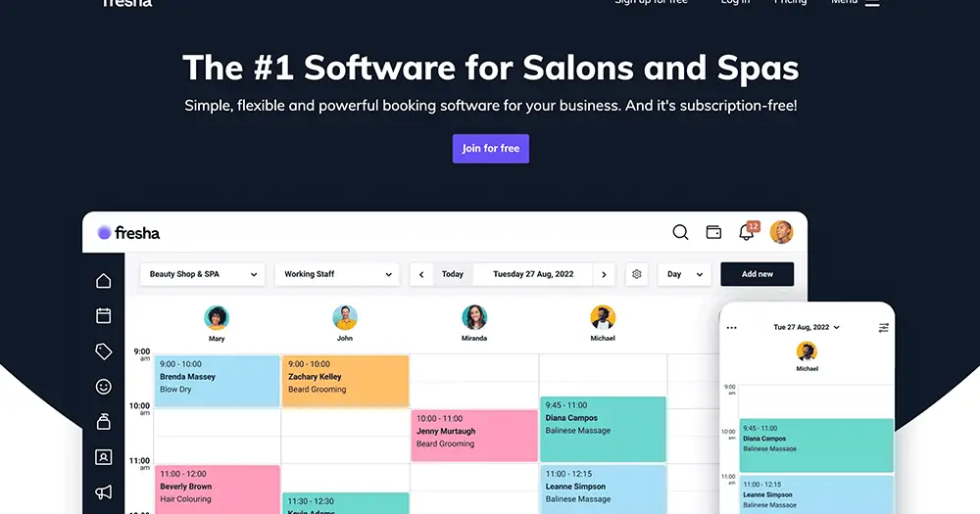
Task: Open the notifications bell with 12 badge
Action: [x=747, y=232]
